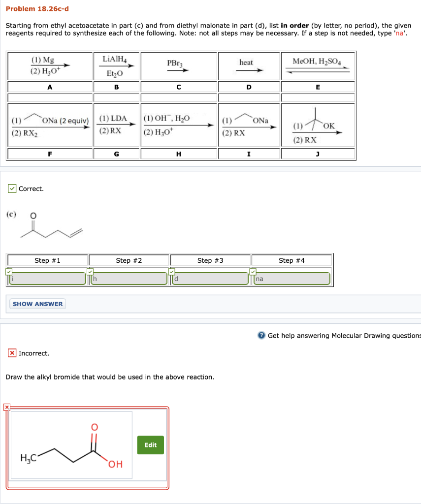Click the checkmark above the Step #4 field
This screenshot has height=504, width=421.
253,271
